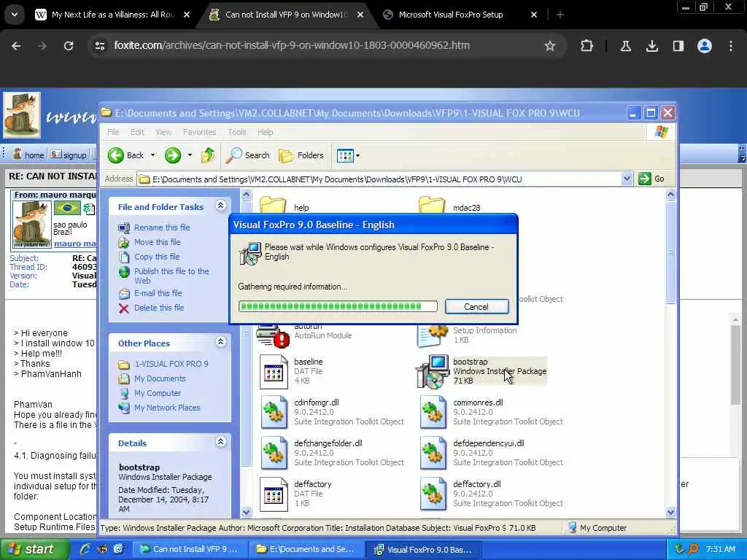Open My Network Places link
This screenshot has height=560, width=747.
[167, 408]
